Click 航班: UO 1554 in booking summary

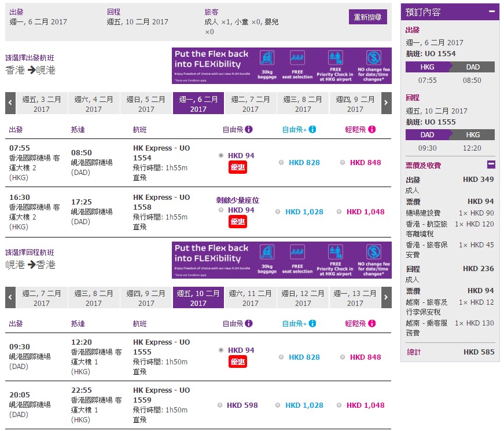431,53
